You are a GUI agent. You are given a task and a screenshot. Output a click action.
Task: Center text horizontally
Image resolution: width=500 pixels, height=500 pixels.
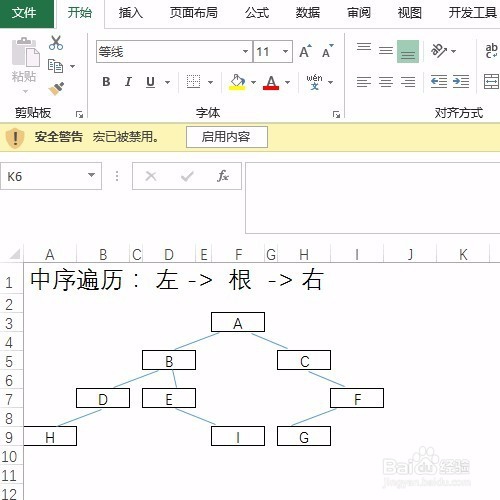pyautogui.click(x=386, y=82)
